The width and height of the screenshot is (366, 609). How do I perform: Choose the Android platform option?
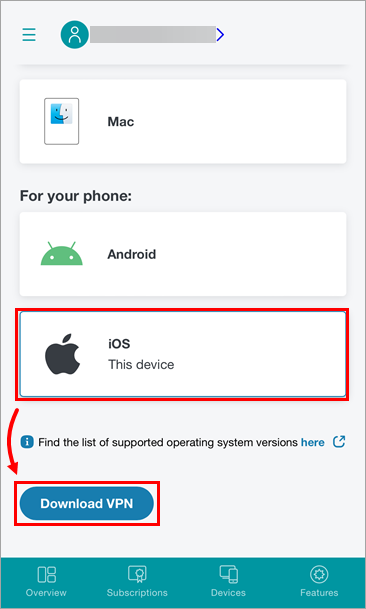pyautogui.click(x=183, y=254)
